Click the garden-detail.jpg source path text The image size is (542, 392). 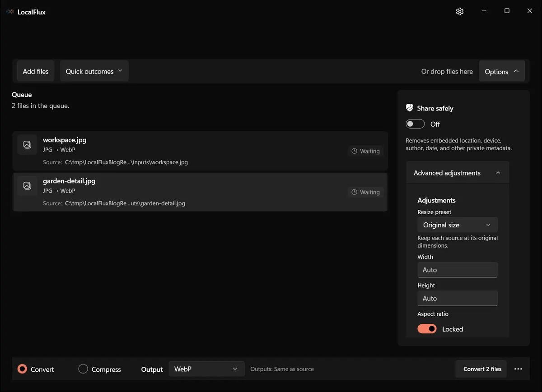(x=125, y=203)
